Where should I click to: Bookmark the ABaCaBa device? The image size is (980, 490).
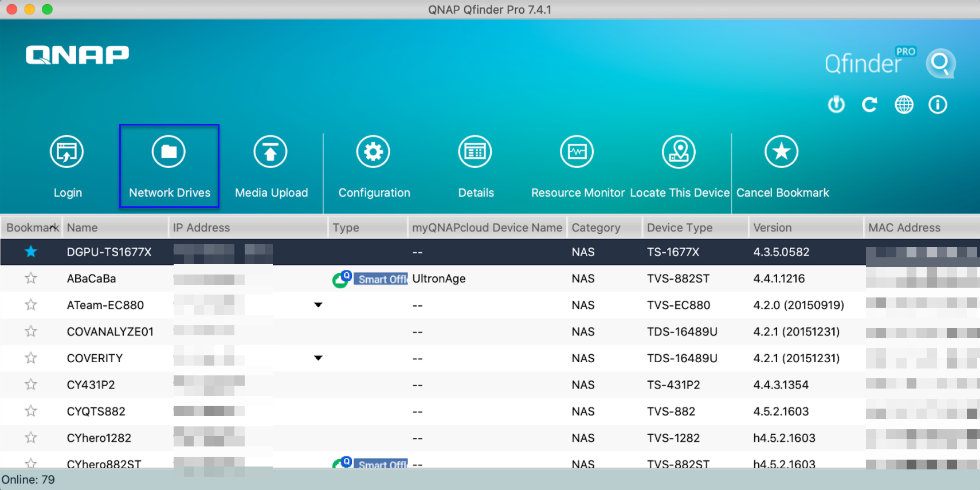click(31, 279)
